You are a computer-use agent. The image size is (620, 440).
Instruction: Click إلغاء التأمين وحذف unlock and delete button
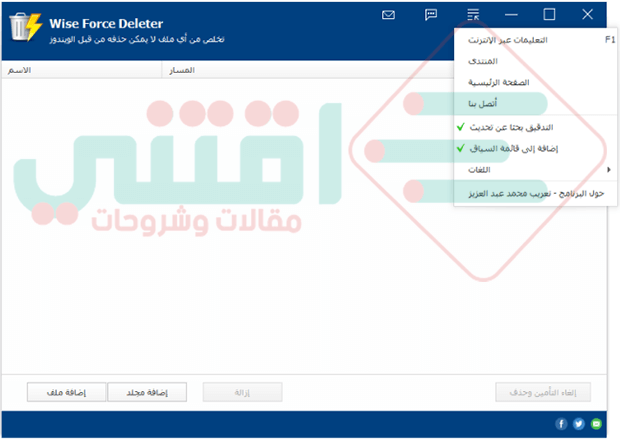click(543, 392)
